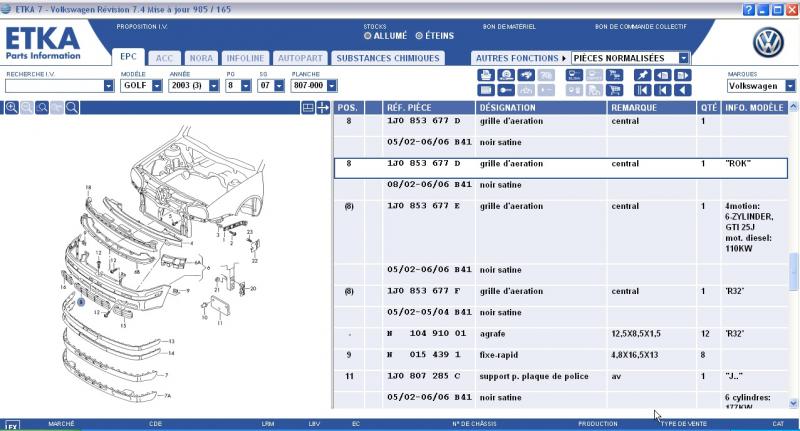Open the SUBSTANCES CHIMIQUES tab
The height and width of the screenshot is (431, 800).
[388, 58]
